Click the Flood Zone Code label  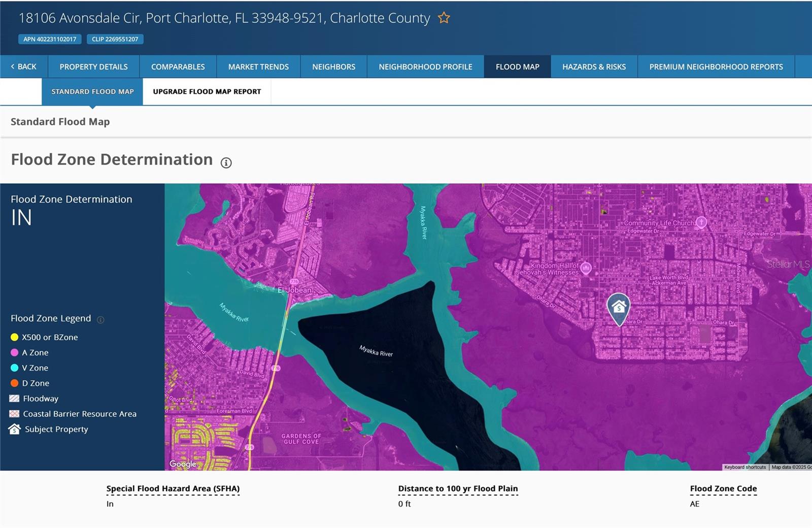pos(723,488)
